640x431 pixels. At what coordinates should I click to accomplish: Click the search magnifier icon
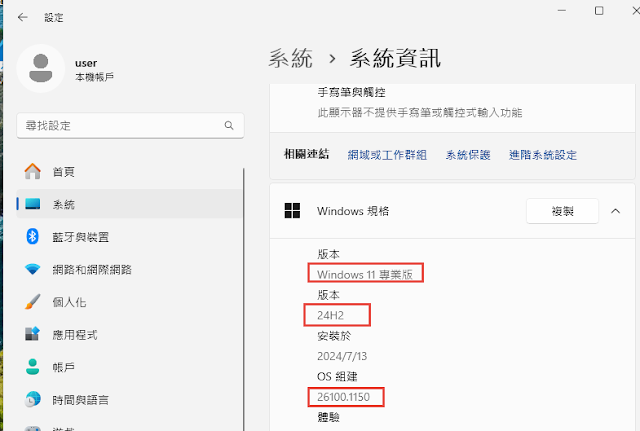pyautogui.click(x=229, y=125)
